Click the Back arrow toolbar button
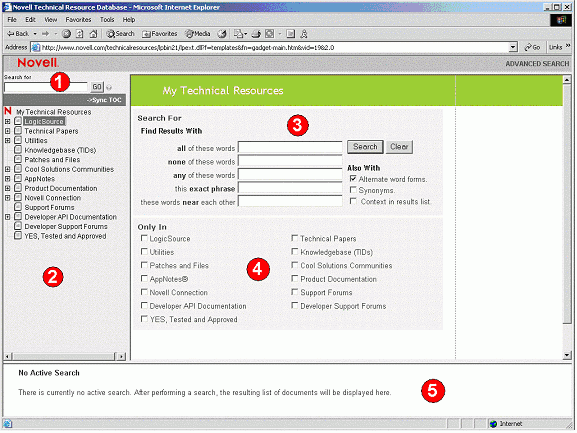 [18, 33]
